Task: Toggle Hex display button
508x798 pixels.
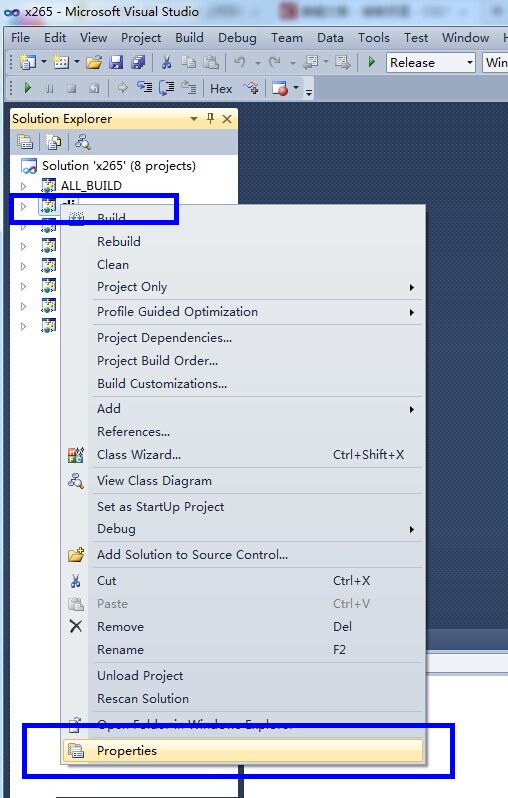Action: click(221, 89)
